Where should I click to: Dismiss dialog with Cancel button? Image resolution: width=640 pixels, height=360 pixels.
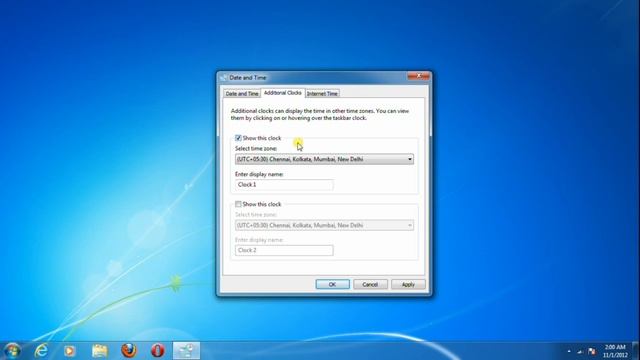[x=370, y=284]
